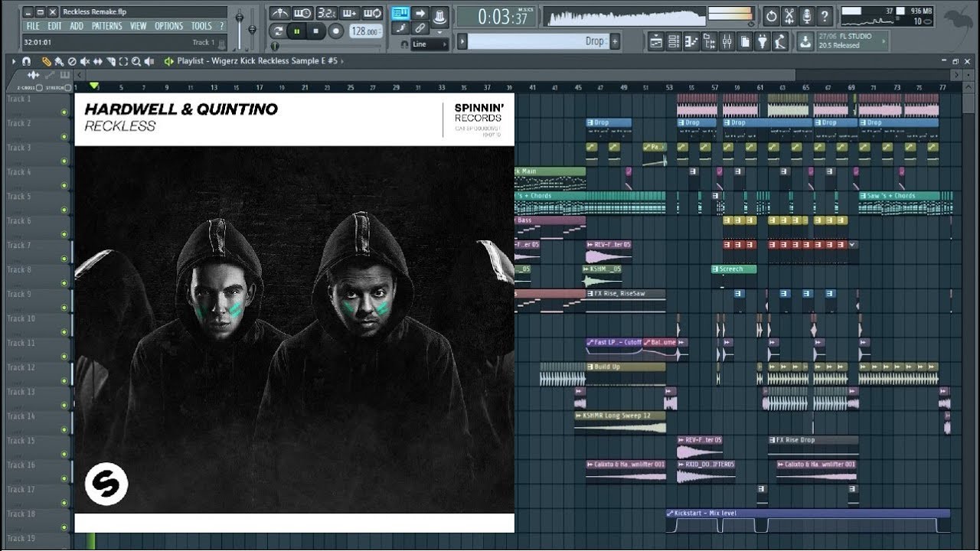Open the FILE menu

coord(33,26)
